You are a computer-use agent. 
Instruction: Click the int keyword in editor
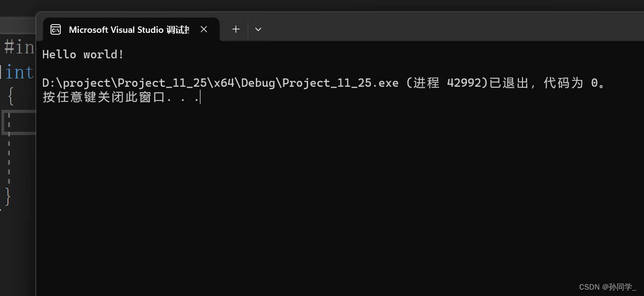20,73
